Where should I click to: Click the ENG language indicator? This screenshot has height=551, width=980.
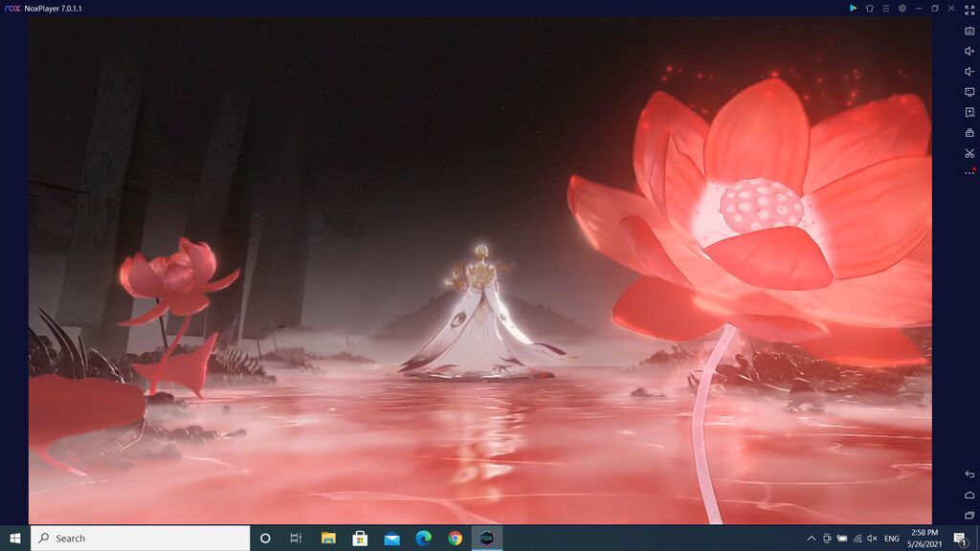(892, 538)
